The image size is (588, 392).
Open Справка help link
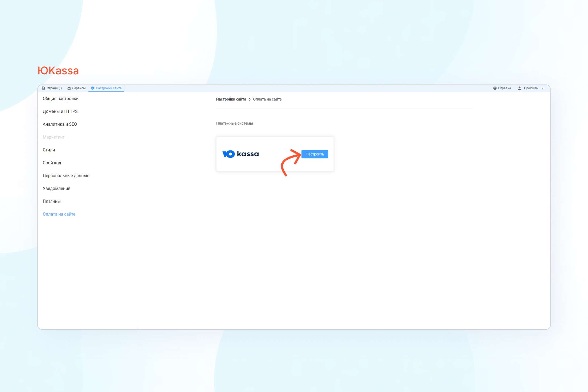(x=502, y=88)
